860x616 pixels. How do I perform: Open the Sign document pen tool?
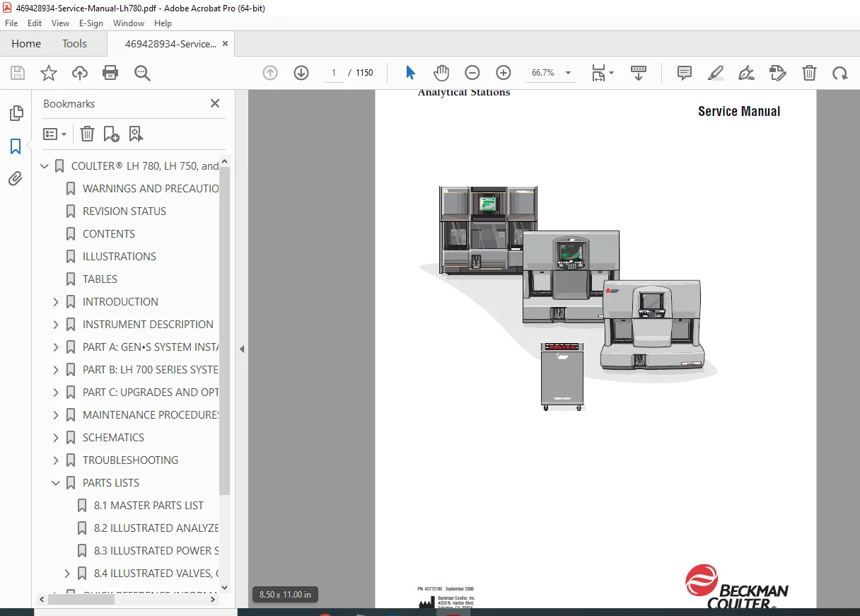(x=746, y=73)
